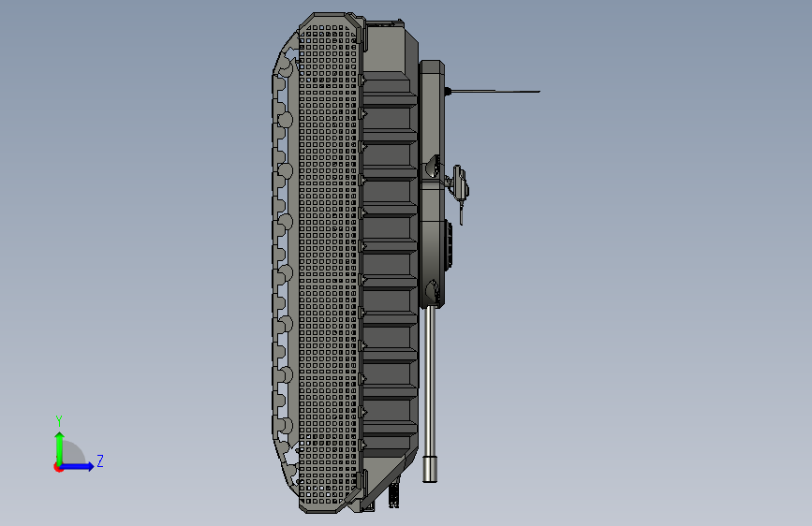The image size is (812, 526).
Task: Select the thin antenna on the turret
Action: tap(495, 92)
